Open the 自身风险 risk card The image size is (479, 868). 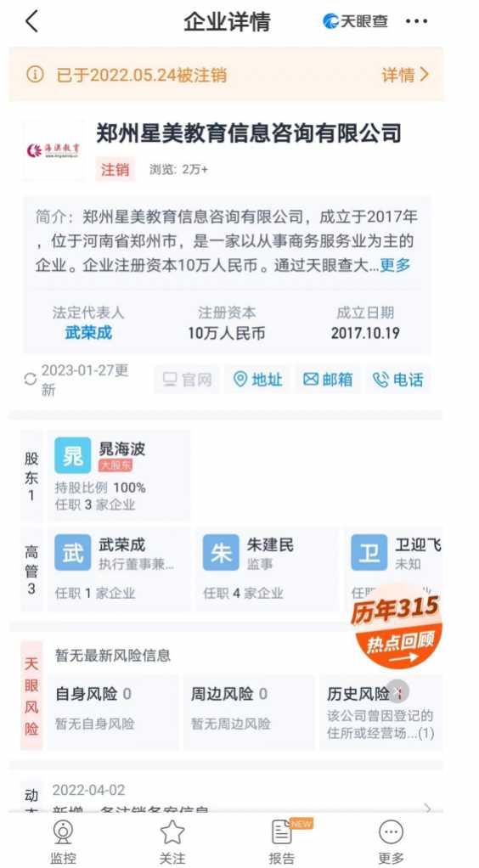click(112, 712)
